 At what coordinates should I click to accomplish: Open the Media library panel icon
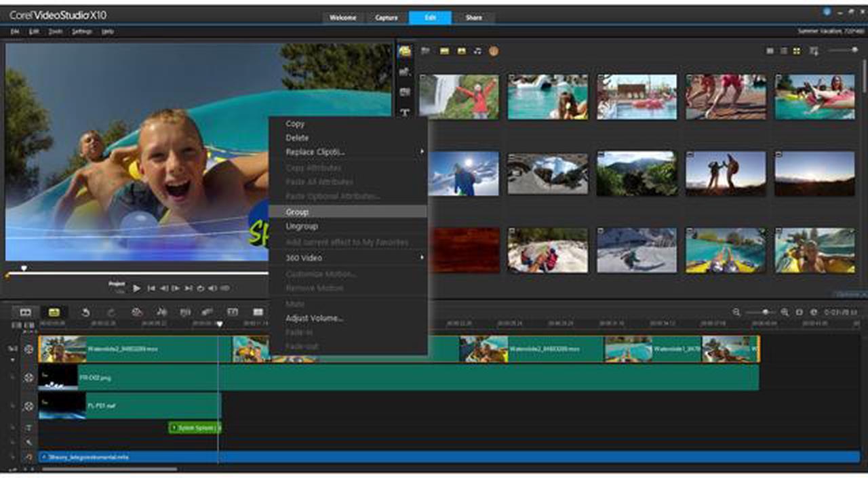(x=405, y=52)
